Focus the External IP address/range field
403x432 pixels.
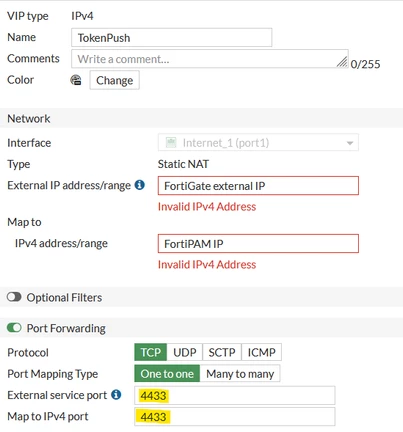tap(258, 186)
